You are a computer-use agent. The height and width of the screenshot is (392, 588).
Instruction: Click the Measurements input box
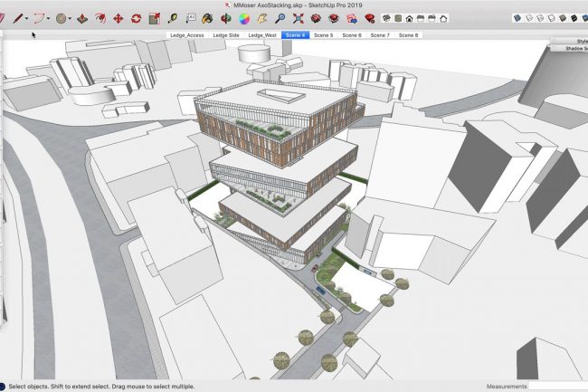point(558,386)
